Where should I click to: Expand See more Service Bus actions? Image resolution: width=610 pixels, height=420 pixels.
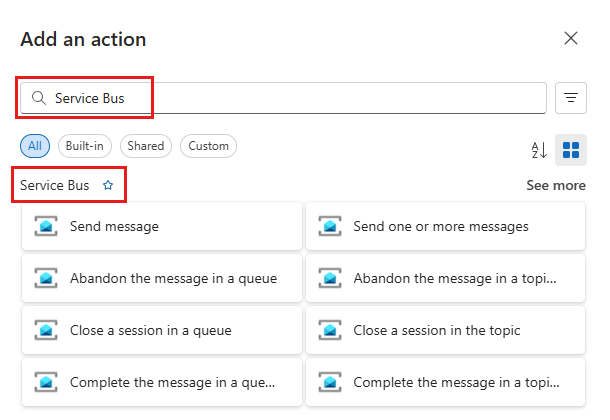coord(556,186)
